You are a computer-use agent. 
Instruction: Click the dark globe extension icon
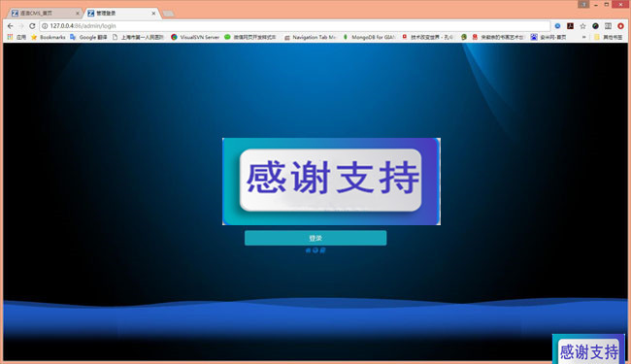[595, 26]
